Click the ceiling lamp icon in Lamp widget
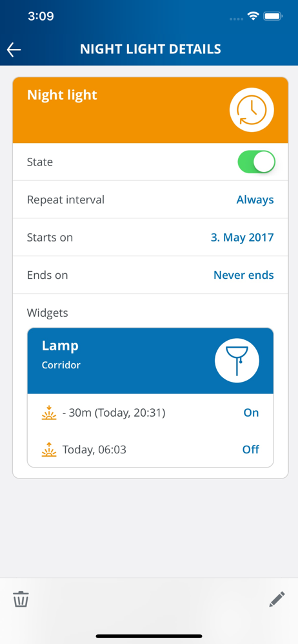 237,361
